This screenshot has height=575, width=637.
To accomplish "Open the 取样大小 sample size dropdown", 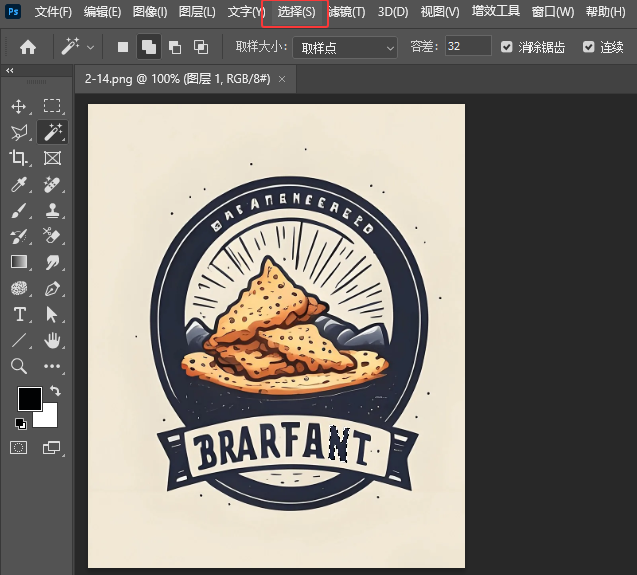I will pyautogui.click(x=344, y=48).
